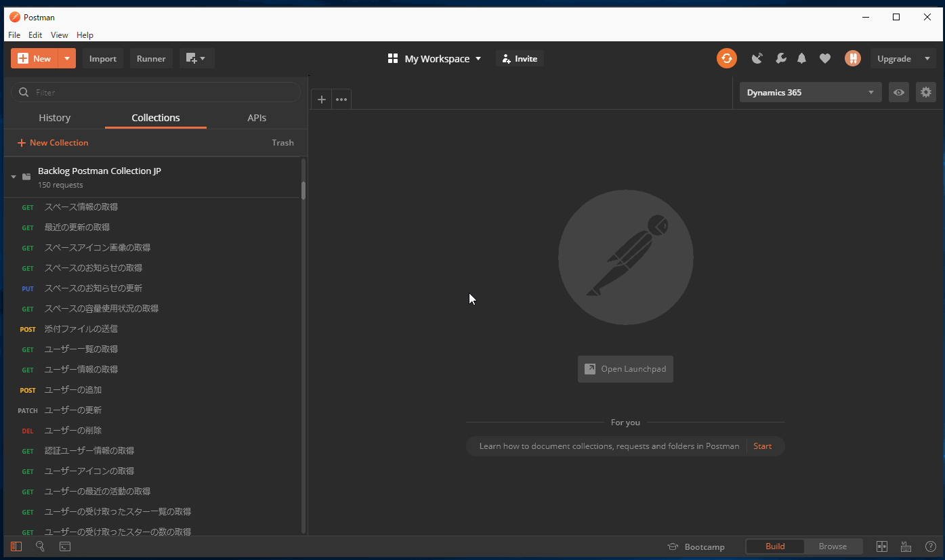945x560 pixels.
Task: Add a new request tab
Action: coord(322,100)
